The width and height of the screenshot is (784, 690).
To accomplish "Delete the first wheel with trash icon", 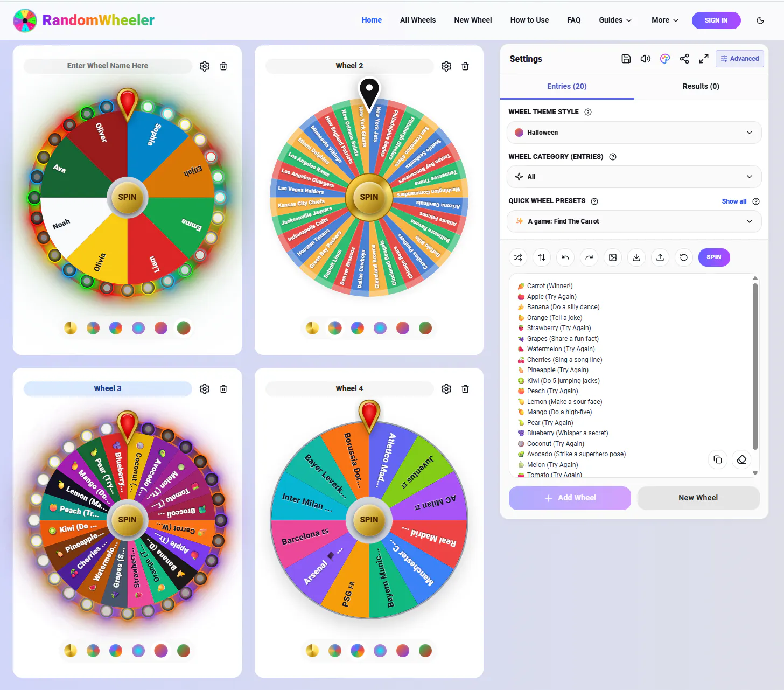I will [x=223, y=66].
